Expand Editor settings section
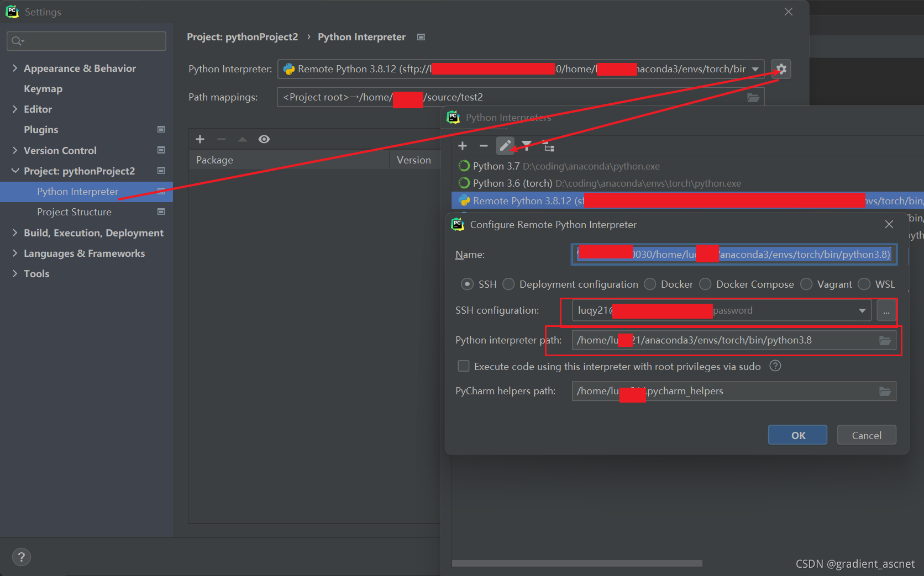This screenshot has width=924, height=576. pyautogui.click(x=15, y=109)
